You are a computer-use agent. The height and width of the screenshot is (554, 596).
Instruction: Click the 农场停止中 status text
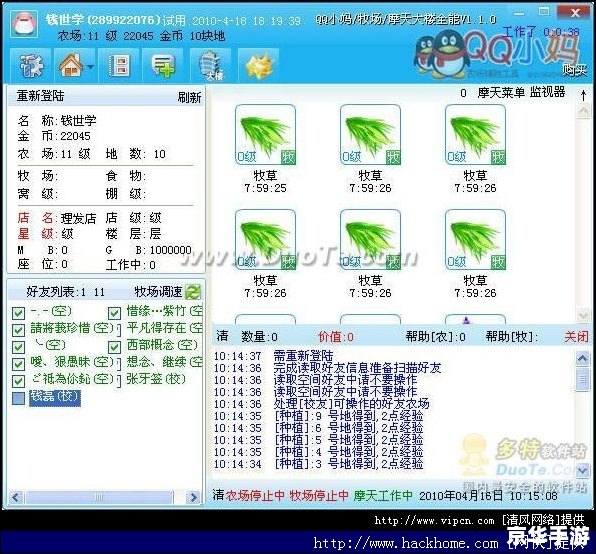coord(255,495)
